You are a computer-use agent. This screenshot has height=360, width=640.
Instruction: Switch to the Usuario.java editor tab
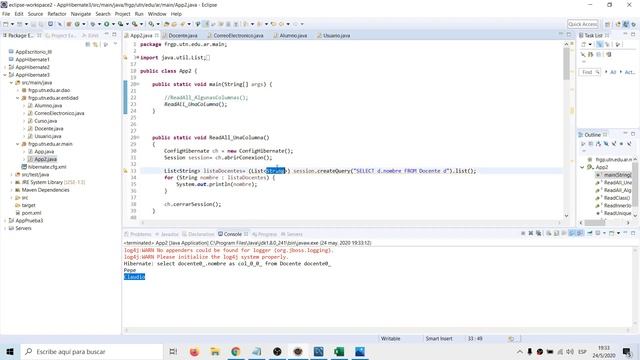pyautogui.click(x=336, y=36)
